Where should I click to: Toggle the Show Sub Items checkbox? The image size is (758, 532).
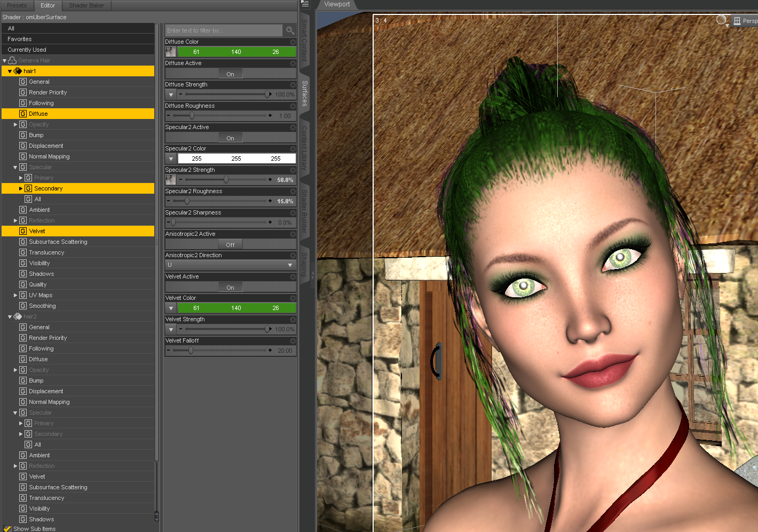(x=7, y=529)
